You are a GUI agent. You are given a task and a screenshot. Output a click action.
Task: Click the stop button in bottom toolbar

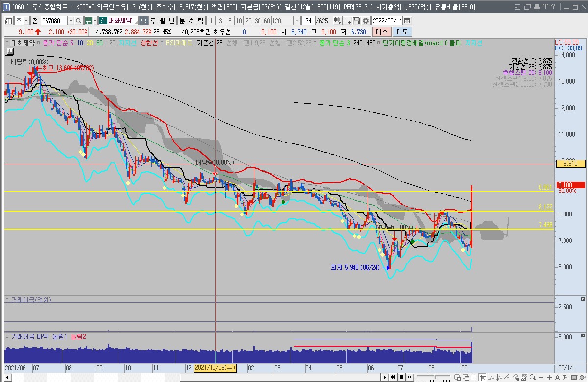(x=401, y=377)
